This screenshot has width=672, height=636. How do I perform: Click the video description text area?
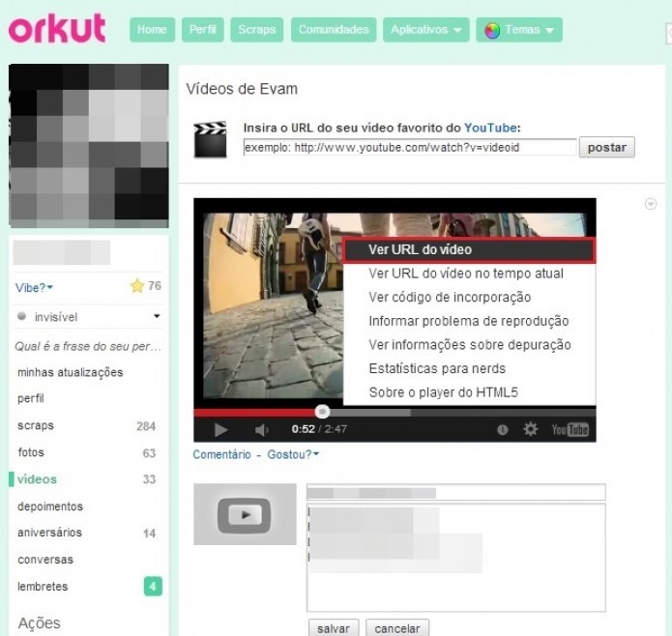pos(456,558)
